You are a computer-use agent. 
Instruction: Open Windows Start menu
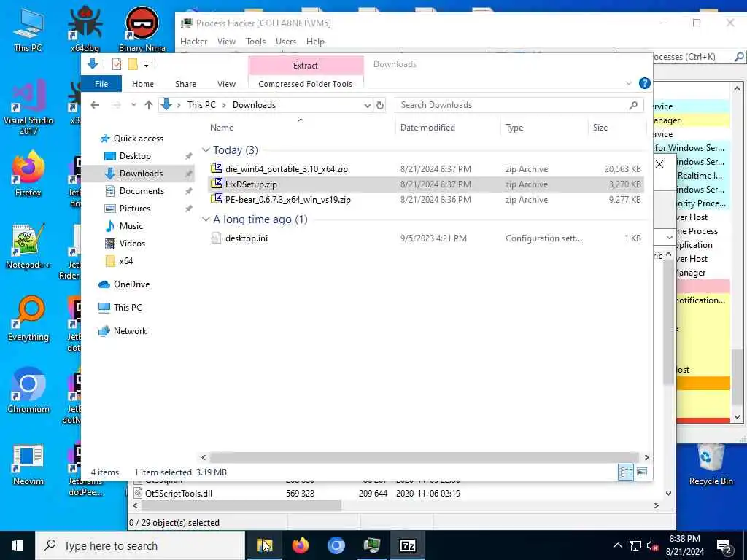18,545
